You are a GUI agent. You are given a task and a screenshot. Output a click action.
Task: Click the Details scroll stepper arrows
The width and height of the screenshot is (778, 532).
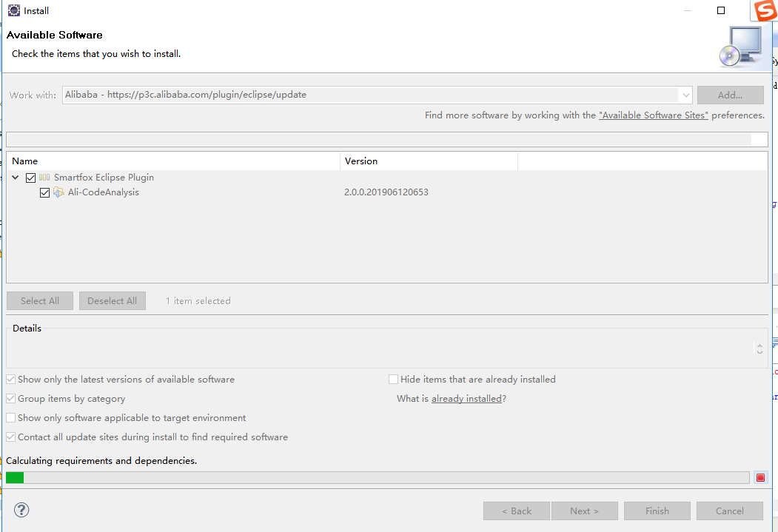tap(759, 349)
